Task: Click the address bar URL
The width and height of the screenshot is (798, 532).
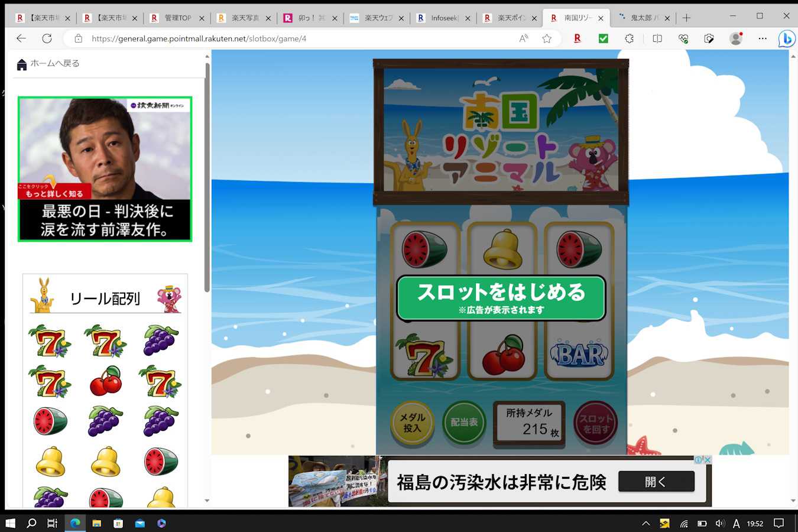Action: 199,38
